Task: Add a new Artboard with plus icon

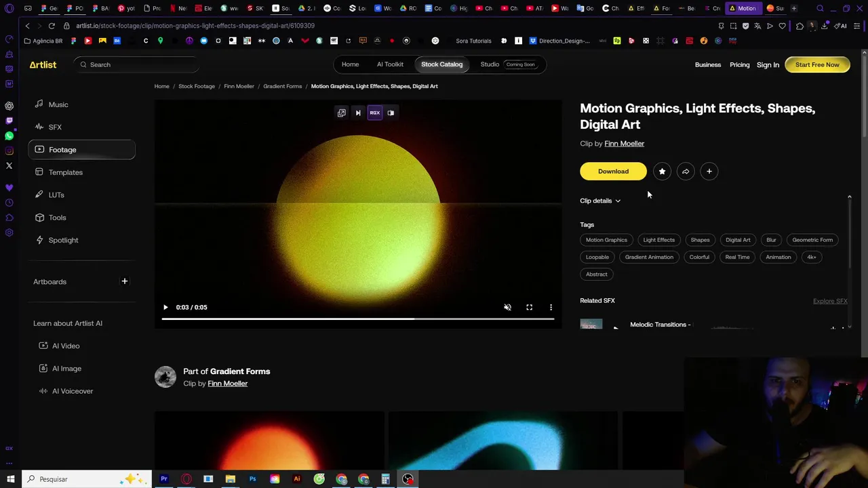Action: [124, 281]
